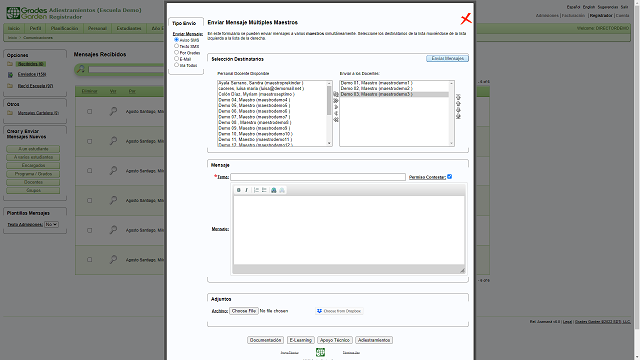640x360 pixels.
Task: Click the insert link icon in editor
Action: (x=274, y=190)
